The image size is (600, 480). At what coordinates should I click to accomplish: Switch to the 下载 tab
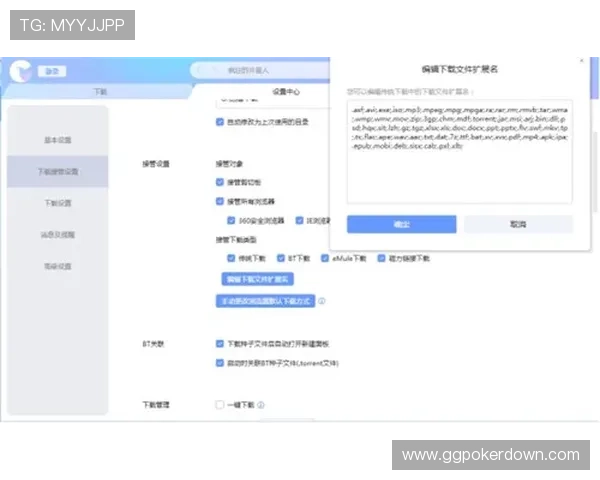[x=100, y=92]
